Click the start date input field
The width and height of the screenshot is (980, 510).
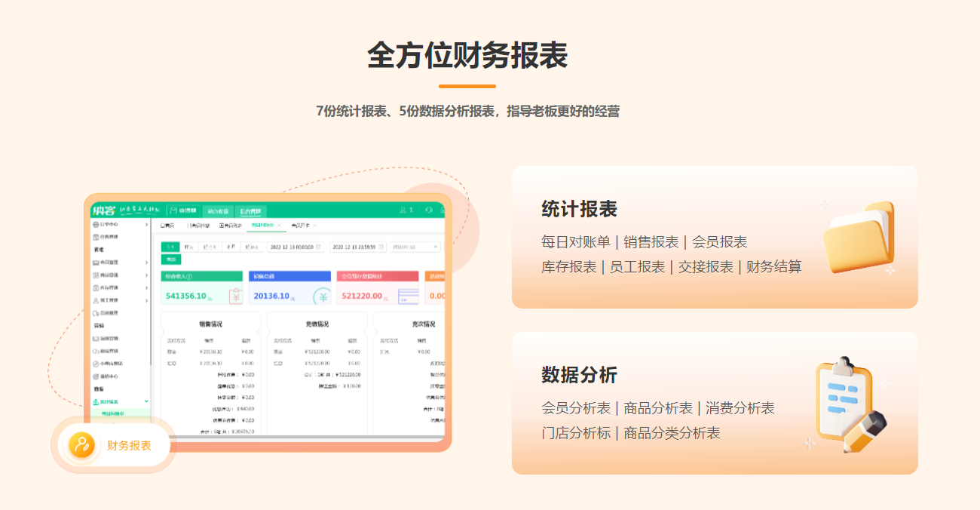295,247
